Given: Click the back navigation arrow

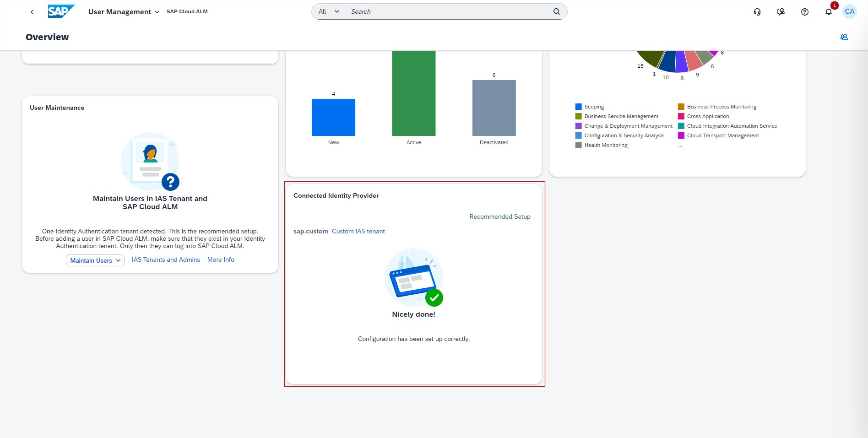Looking at the screenshot, I should (x=32, y=12).
